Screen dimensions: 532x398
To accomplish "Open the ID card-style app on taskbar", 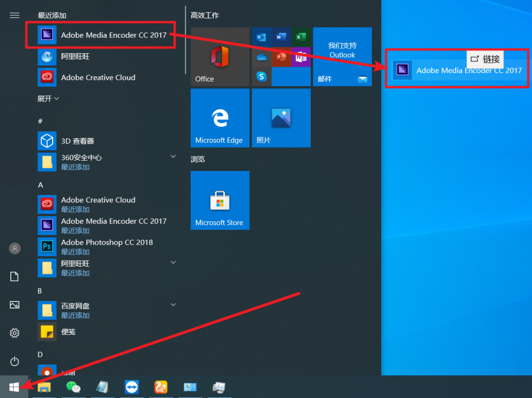I will click(190, 387).
